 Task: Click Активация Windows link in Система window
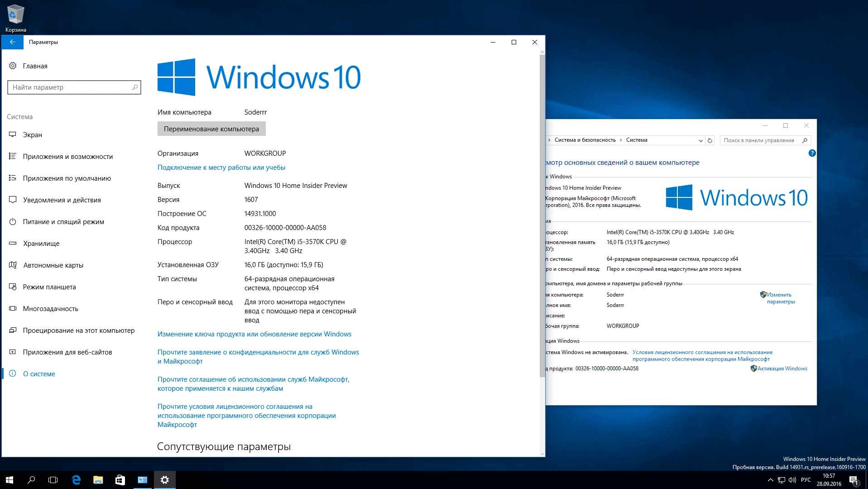[x=782, y=369]
